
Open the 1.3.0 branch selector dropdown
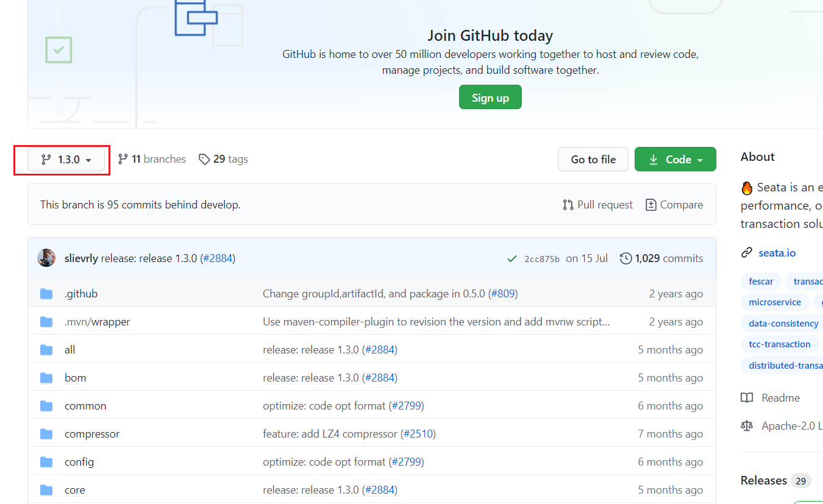coord(66,160)
